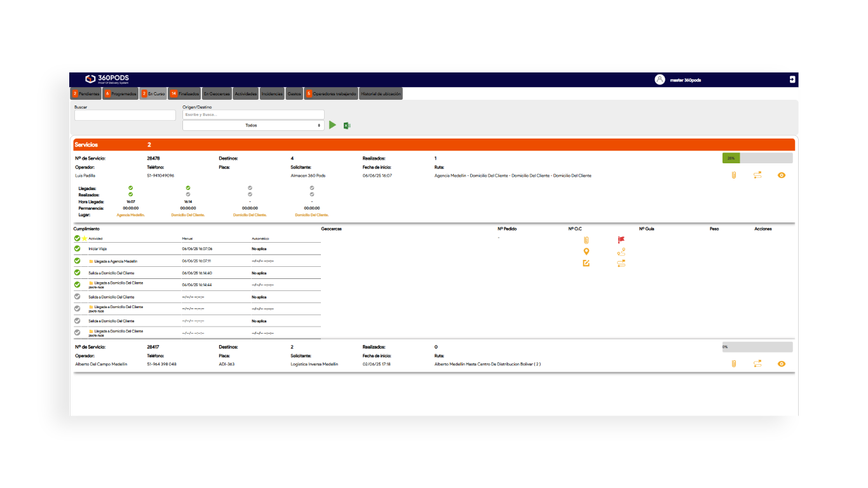Switch to the Pendientes tab
This screenshot has height=488, width=868.
[x=85, y=93]
